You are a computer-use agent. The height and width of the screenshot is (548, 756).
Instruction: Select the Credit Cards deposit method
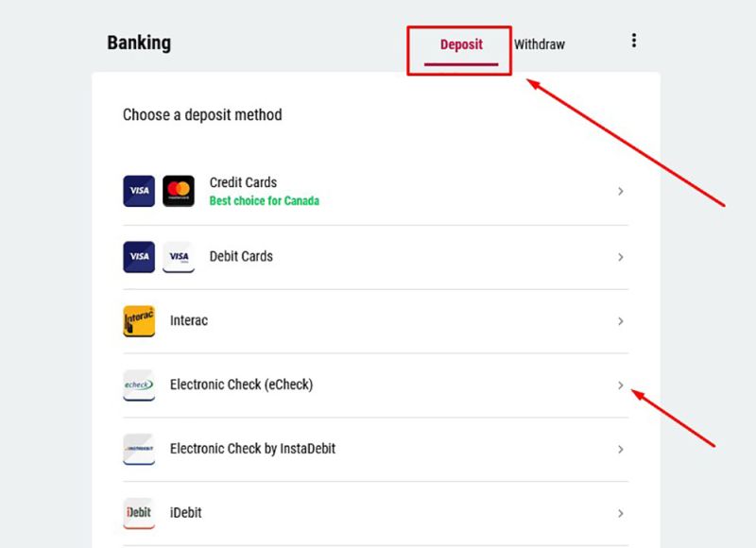click(x=243, y=182)
